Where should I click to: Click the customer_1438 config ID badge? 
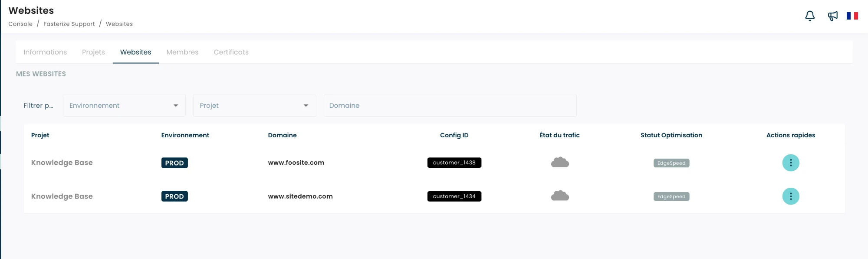454,163
